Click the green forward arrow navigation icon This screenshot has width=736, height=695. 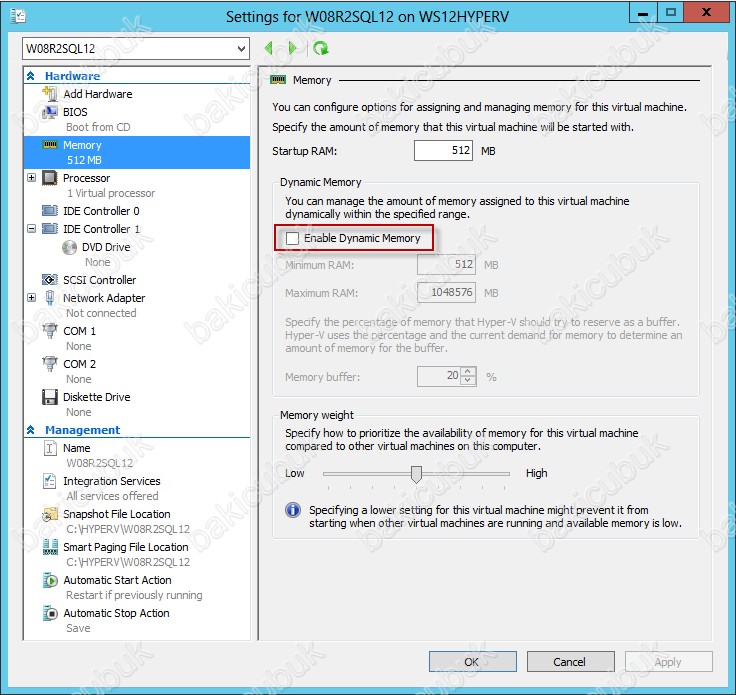point(292,48)
